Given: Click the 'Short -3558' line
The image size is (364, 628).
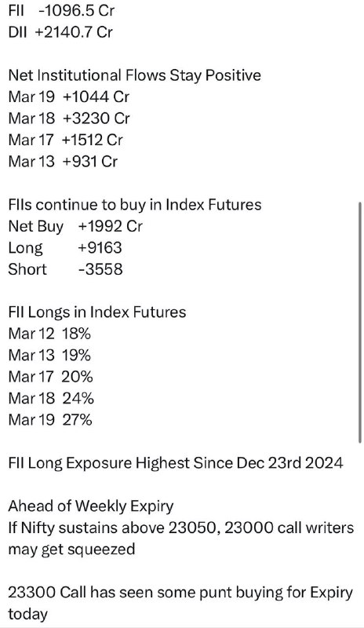Looking at the screenshot, I should tap(65, 269).
